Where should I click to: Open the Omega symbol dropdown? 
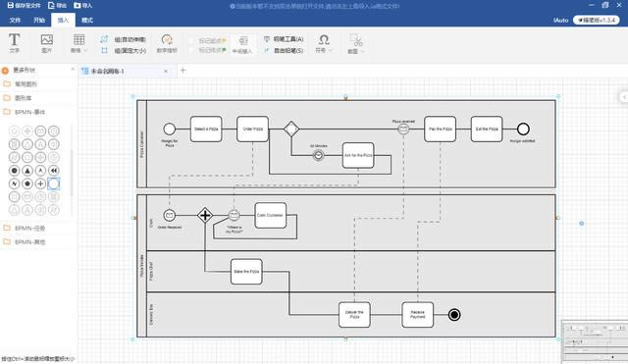click(324, 43)
